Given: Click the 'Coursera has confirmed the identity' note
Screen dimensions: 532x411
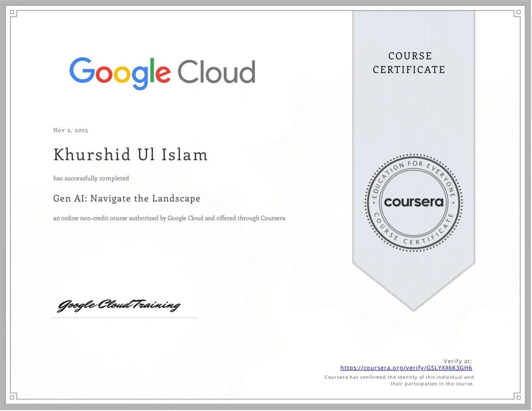Looking at the screenshot, I should coord(399,380).
